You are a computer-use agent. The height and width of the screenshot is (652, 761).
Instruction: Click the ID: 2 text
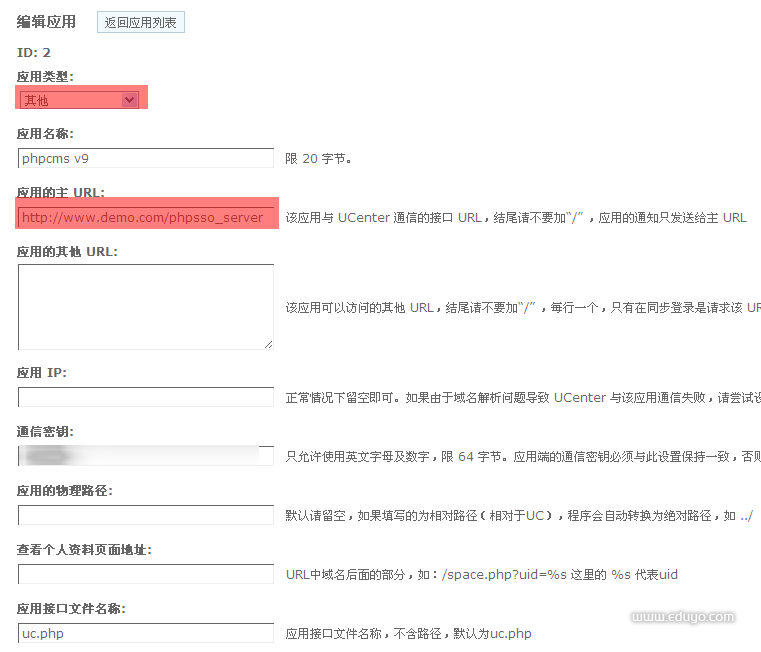pyautogui.click(x=34, y=52)
